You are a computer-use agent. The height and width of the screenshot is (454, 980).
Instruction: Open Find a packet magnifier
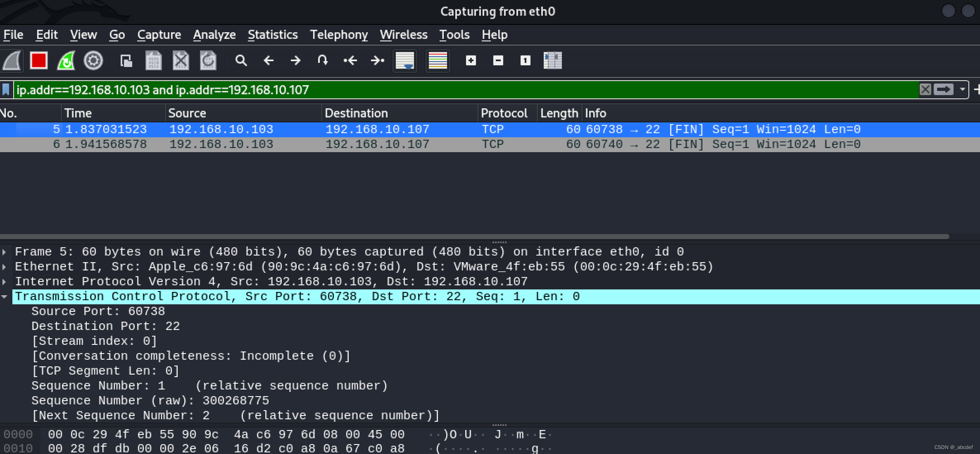click(241, 61)
